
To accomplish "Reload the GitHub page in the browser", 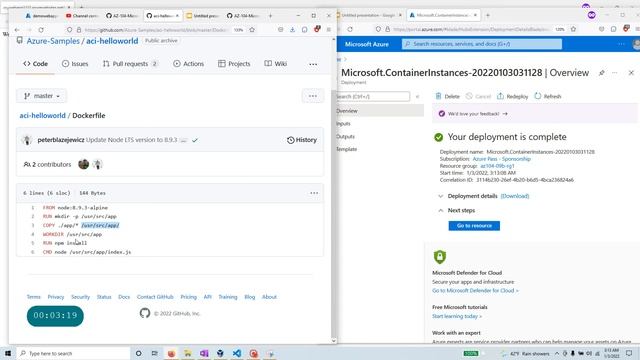I will [x=41, y=30].
